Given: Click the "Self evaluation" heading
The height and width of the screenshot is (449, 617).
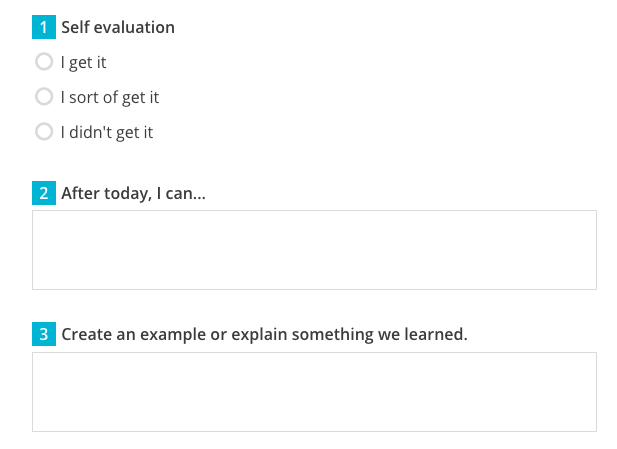Looking at the screenshot, I should click(x=118, y=27).
